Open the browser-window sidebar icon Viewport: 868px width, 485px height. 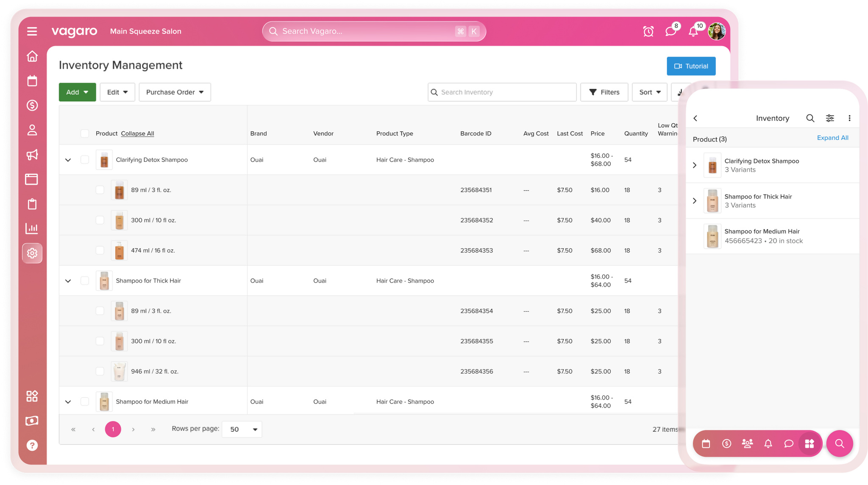pos(32,179)
